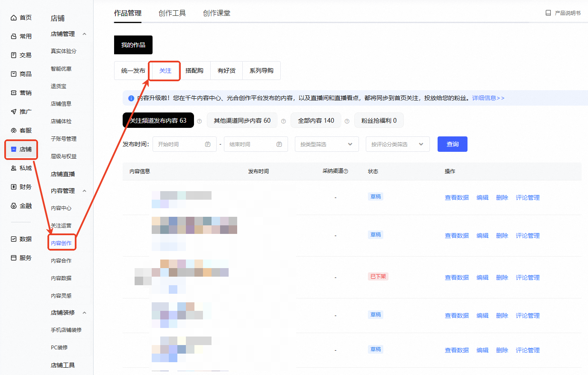
Task: Open 推广 section in sidebar
Action: pos(21,112)
